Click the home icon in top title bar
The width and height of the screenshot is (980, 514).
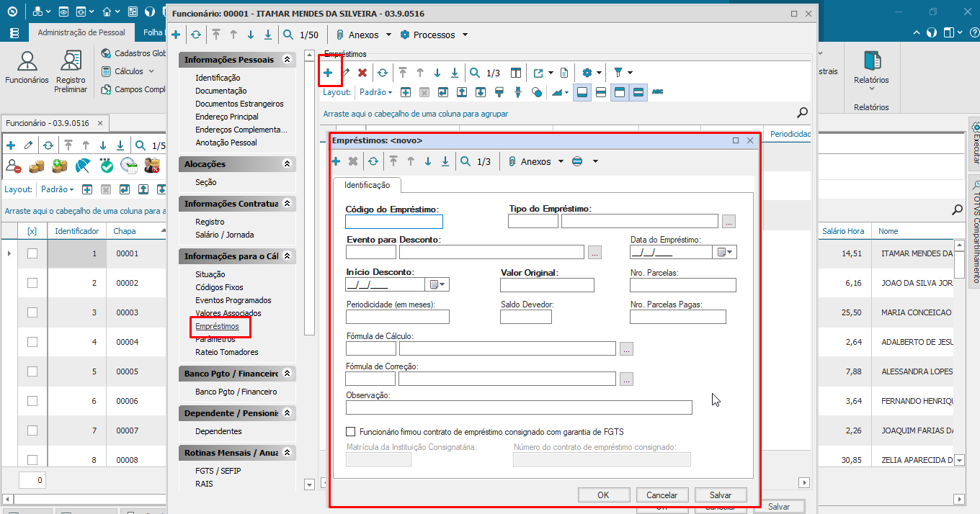[x=107, y=12]
